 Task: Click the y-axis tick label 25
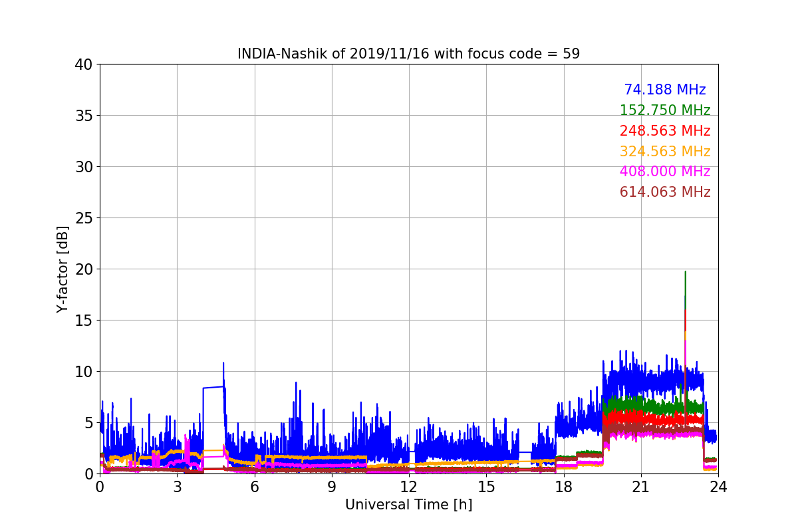84,218
